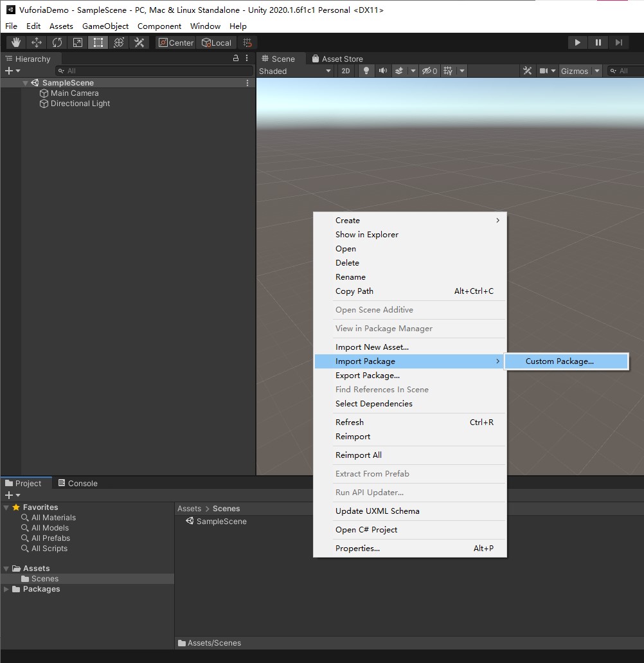Viewport: 644px width, 663px height.
Task: Select the Rotate tool
Action: point(57,42)
